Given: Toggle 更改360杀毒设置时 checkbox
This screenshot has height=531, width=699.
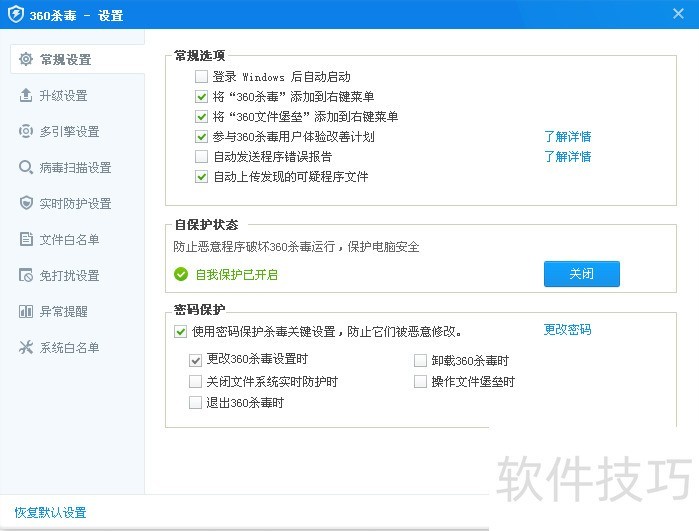Looking at the screenshot, I should click(x=195, y=360).
